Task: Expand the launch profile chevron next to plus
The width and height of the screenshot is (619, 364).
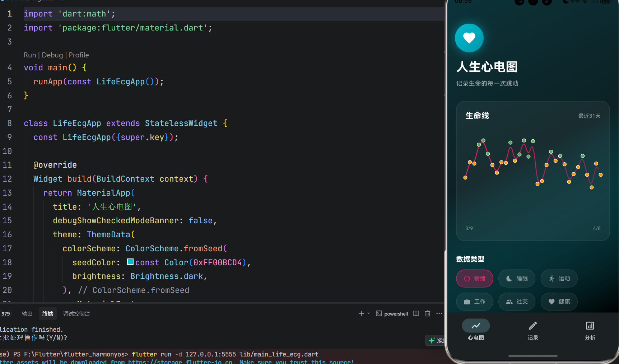Action: (x=368, y=313)
